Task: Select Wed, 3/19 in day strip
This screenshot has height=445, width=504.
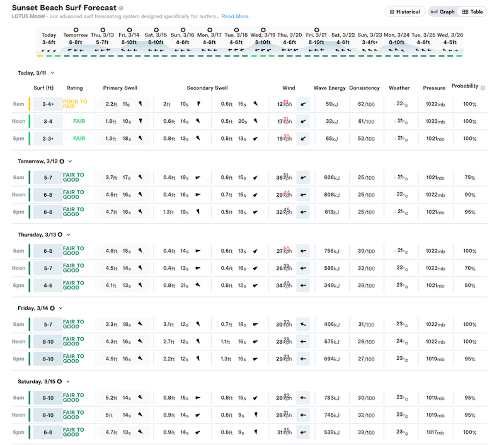Action: 263,41
